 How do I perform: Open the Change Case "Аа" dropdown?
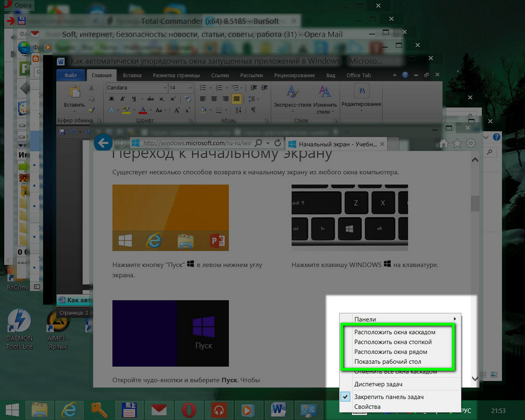click(160, 110)
